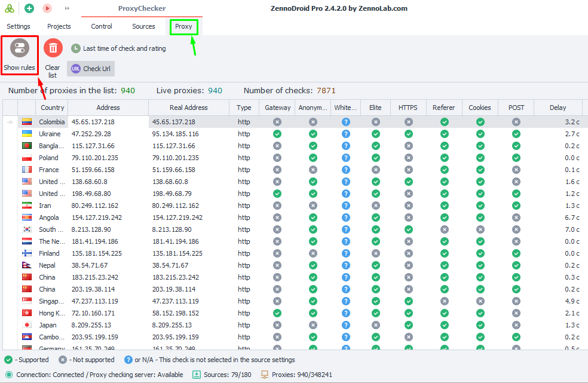Screen dimensions: 588x383
Task: Open the Control tab
Action: [x=102, y=26]
